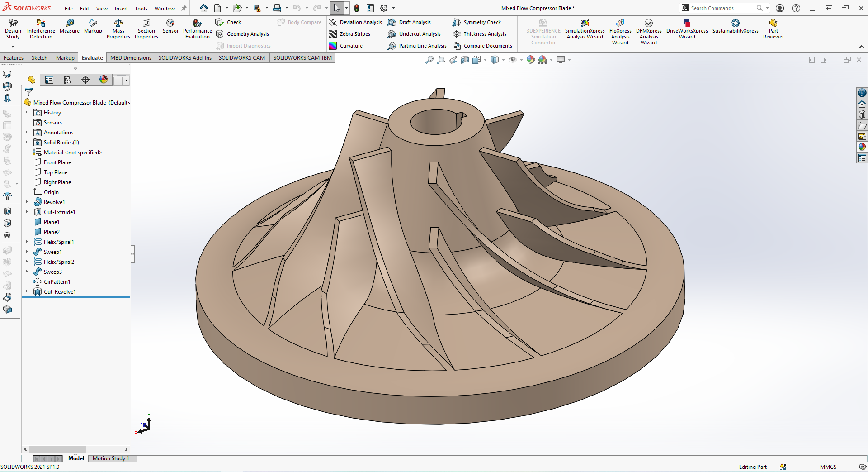Open the Measure tool

point(69,26)
